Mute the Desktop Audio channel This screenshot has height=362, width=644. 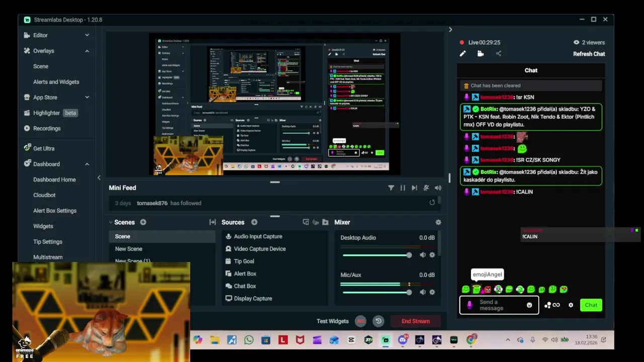coord(423,255)
